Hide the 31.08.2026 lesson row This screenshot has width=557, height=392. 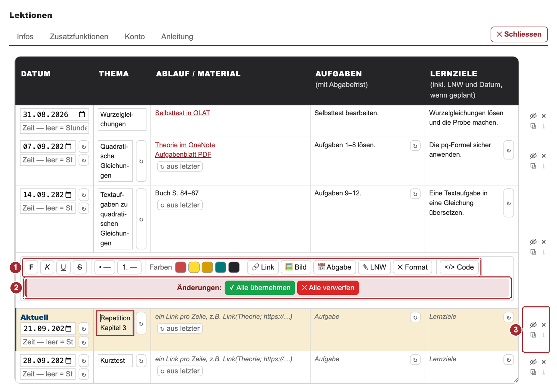(x=533, y=116)
